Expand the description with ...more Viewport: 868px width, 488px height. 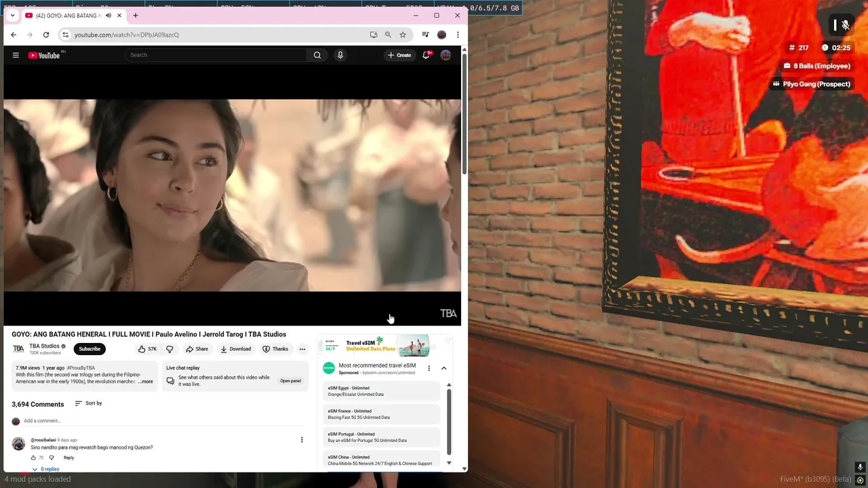146,382
